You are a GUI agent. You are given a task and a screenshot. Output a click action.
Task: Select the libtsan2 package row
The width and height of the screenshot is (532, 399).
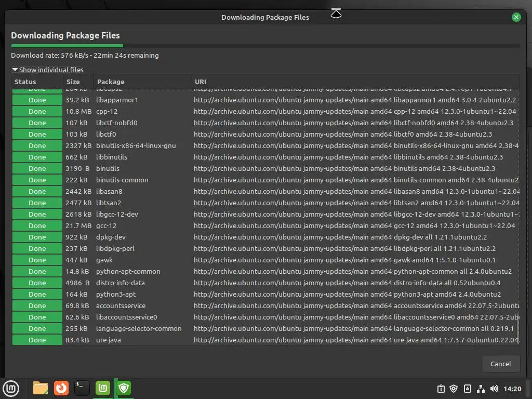tap(265, 203)
